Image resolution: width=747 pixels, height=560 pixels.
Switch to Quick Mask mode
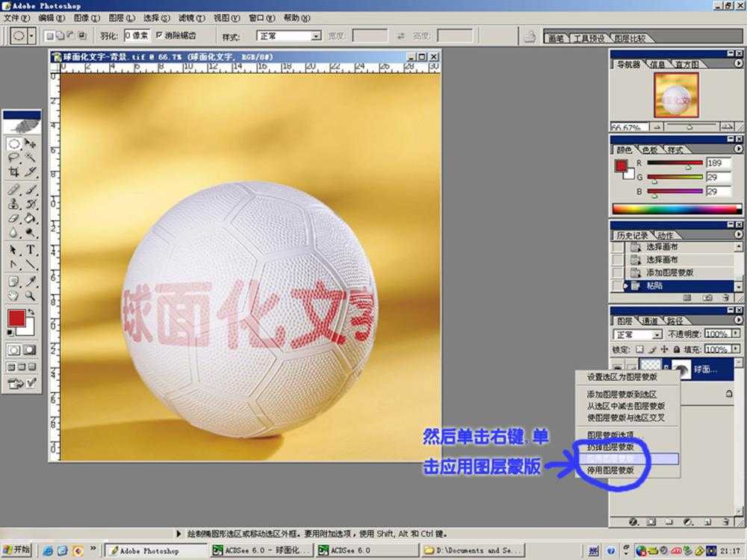coord(30,350)
